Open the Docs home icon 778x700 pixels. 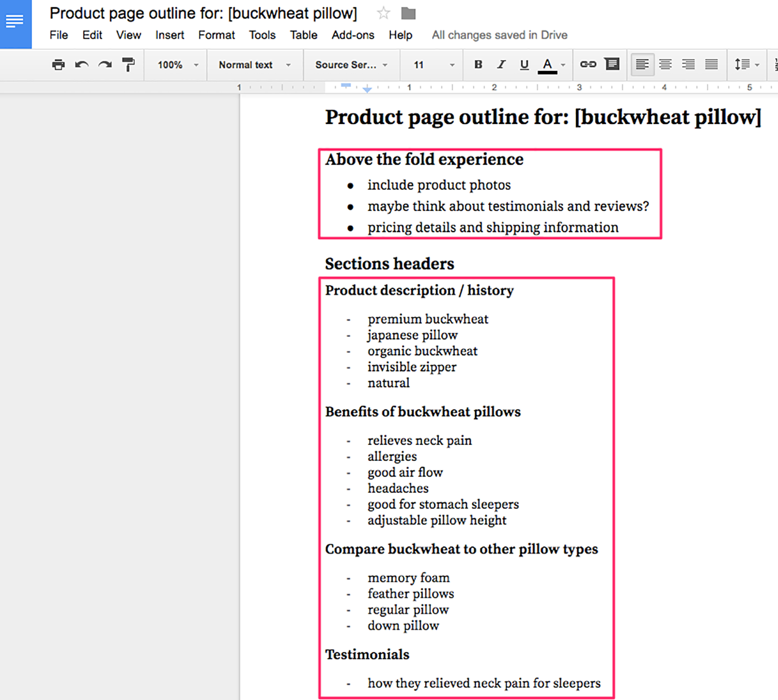tap(15, 23)
